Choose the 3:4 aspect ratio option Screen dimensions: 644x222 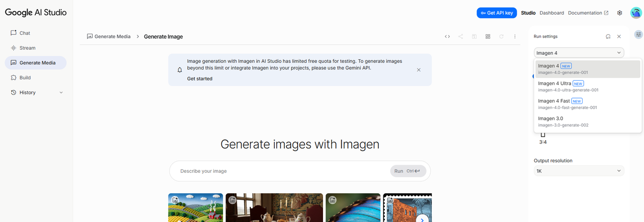point(543,139)
